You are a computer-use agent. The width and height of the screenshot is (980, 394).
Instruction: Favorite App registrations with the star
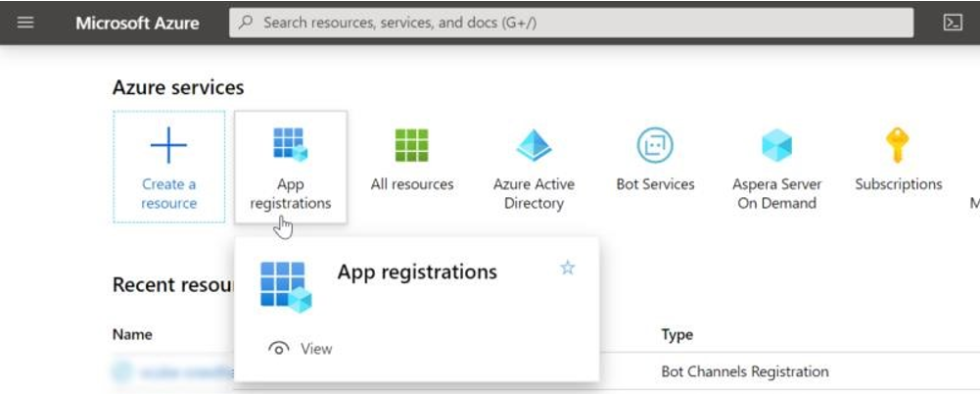(567, 269)
